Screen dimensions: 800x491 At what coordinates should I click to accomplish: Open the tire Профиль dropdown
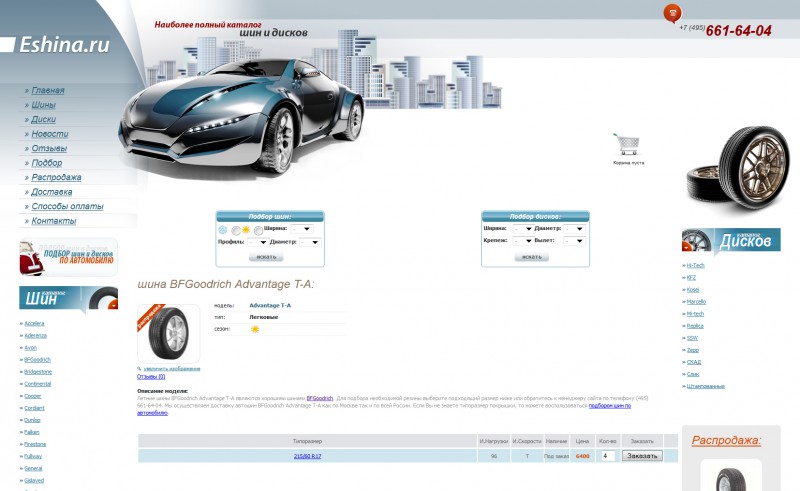(258, 242)
